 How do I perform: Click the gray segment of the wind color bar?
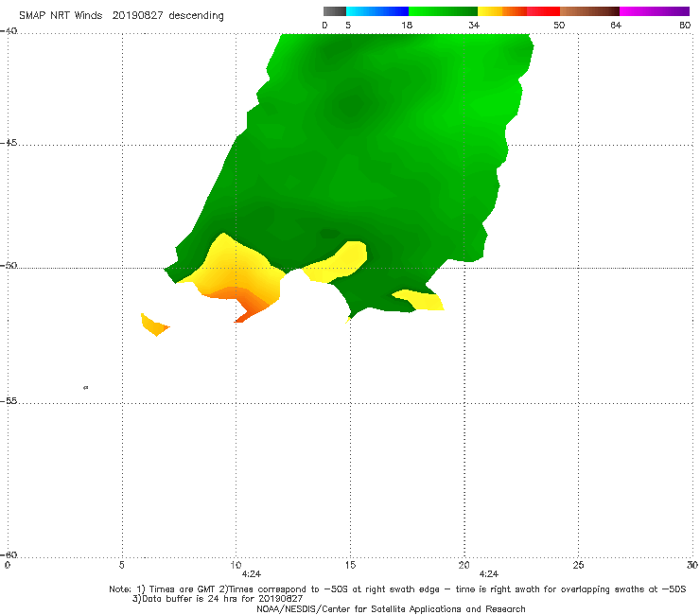point(334,11)
